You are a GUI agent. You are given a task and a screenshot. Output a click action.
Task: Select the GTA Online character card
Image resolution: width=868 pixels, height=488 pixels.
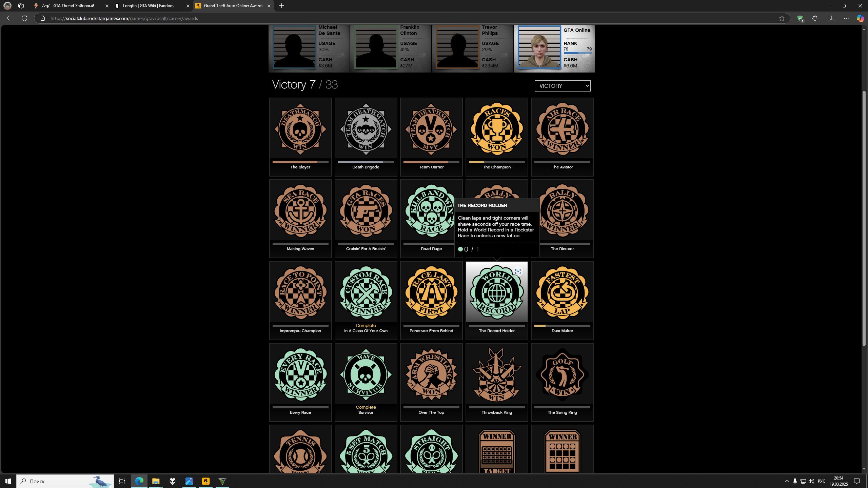tap(554, 48)
